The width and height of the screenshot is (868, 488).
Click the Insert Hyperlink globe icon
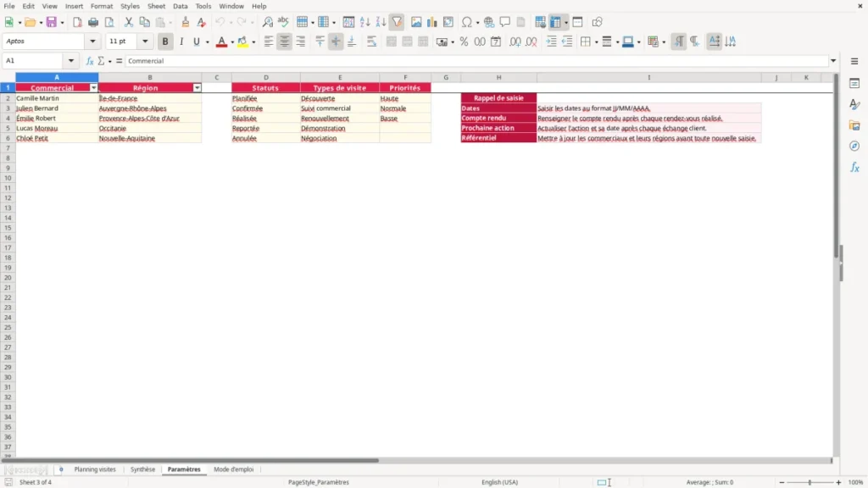tap(489, 22)
